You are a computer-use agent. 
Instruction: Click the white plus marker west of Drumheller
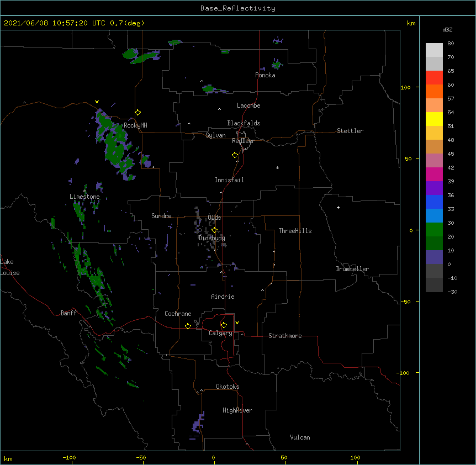338,207
